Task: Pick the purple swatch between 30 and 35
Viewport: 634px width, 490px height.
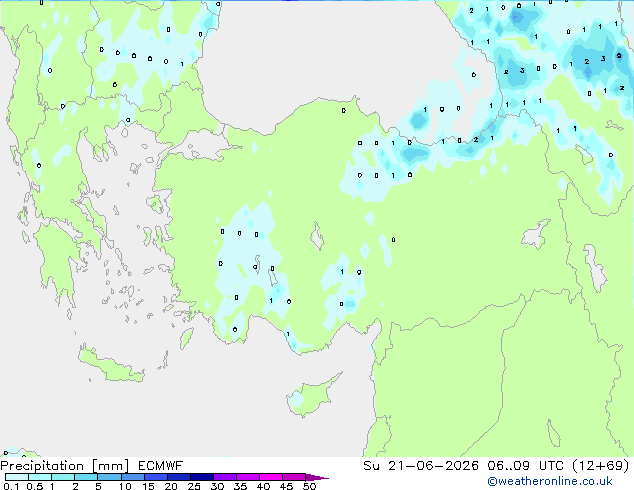Action: coord(225,477)
